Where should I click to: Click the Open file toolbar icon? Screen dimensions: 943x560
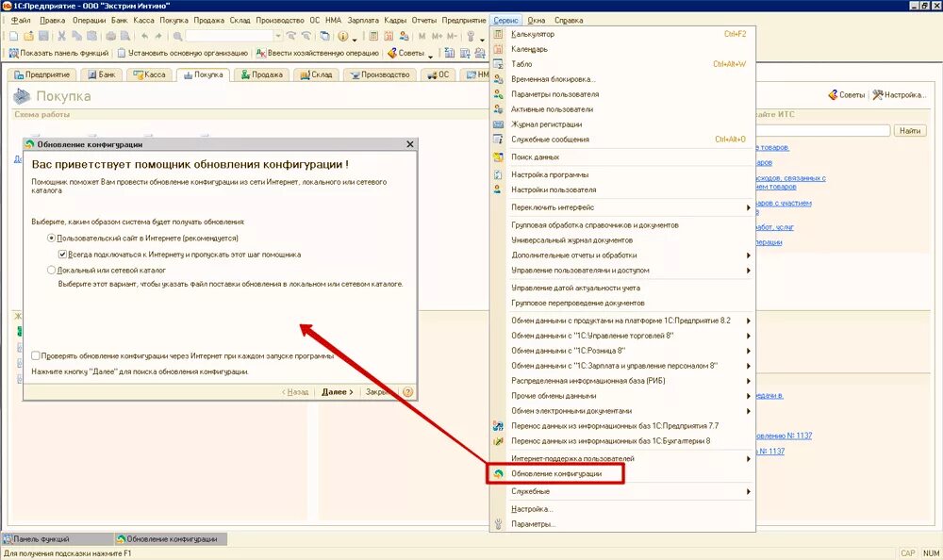point(28,36)
